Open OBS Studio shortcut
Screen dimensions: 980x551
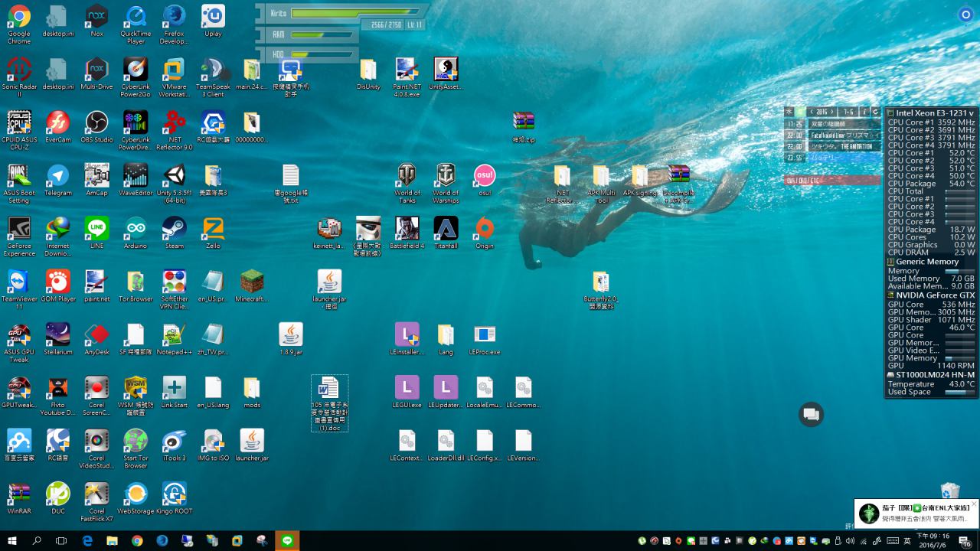tap(96, 122)
